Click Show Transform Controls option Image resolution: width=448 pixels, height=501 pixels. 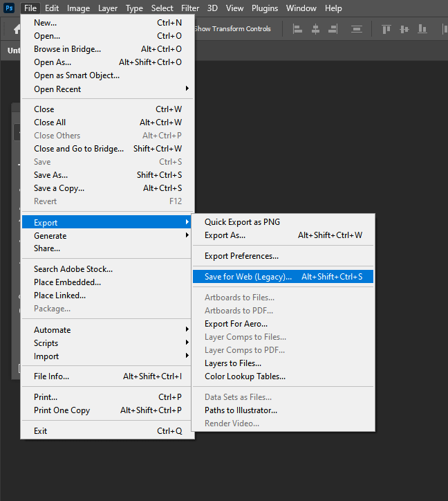pyautogui.click(x=233, y=29)
